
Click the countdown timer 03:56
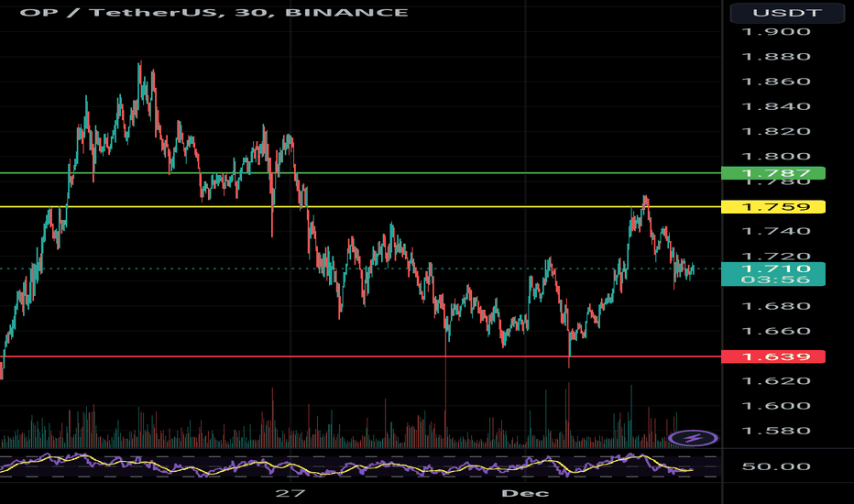pos(776,280)
